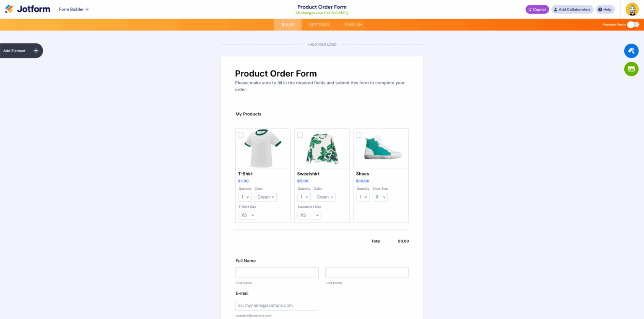Image resolution: width=644 pixels, height=319 pixels.
Task: Open the PUBLISH tab
Action: 353,24
